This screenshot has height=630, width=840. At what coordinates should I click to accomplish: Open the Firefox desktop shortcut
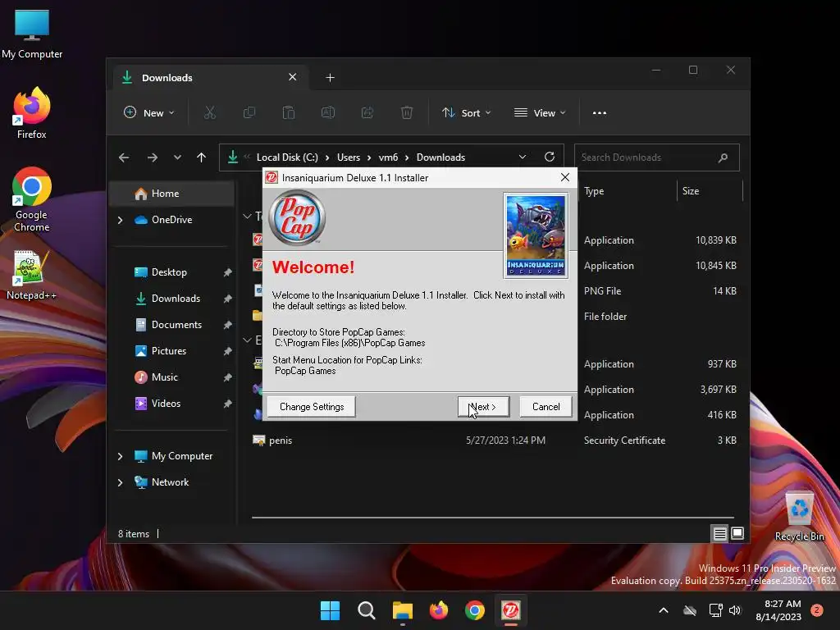click(32, 113)
